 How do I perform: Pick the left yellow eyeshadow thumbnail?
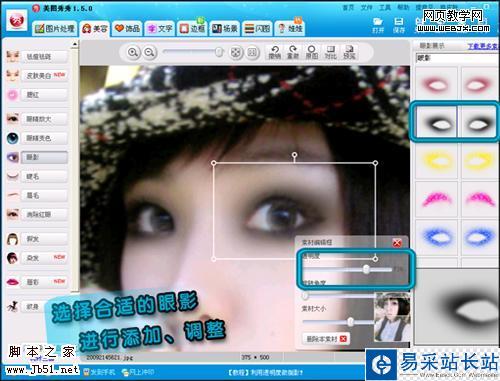click(x=436, y=162)
